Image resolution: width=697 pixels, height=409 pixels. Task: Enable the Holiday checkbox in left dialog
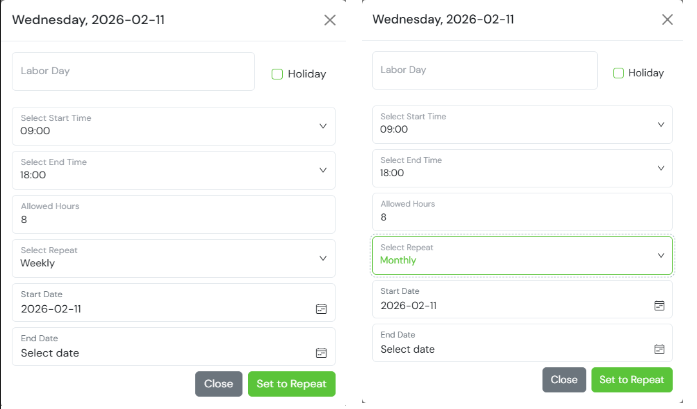tap(278, 74)
